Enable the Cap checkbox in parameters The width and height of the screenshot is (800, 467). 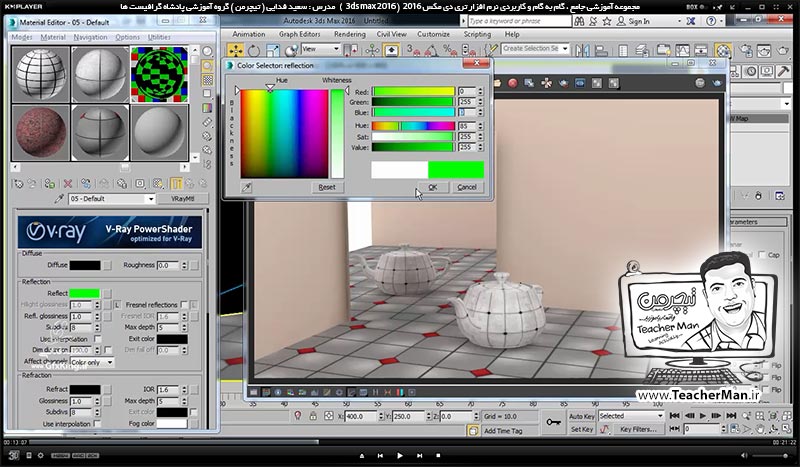tap(762, 255)
